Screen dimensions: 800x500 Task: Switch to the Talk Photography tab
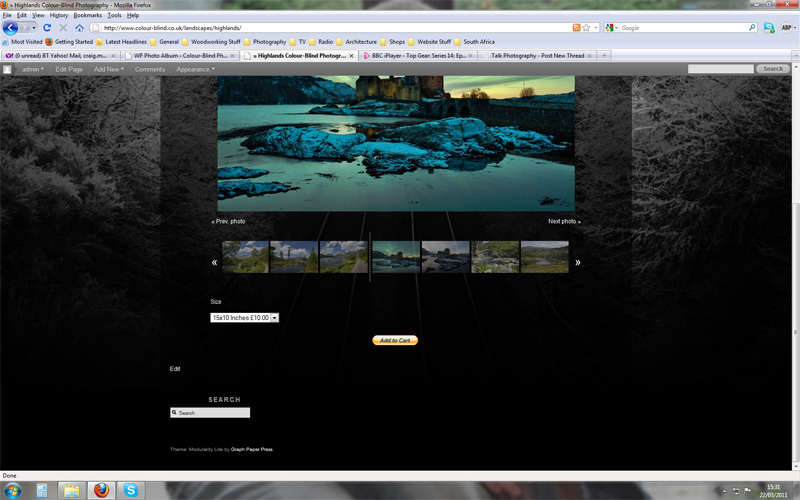pos(537,56)
